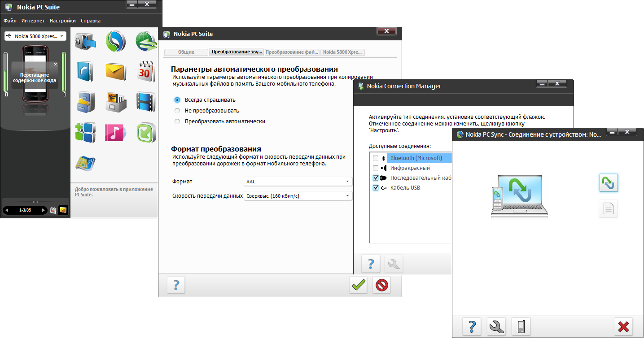Close PC Sync with the red X button
This screenshot has width=644, height=338.
tap(623, 326)
